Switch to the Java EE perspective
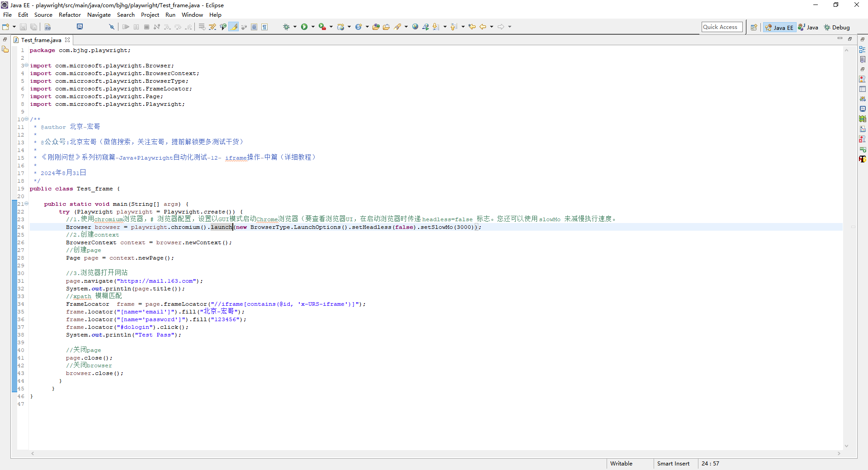The height and width of the screenshot is (470, 868). [x=779, y=28]
